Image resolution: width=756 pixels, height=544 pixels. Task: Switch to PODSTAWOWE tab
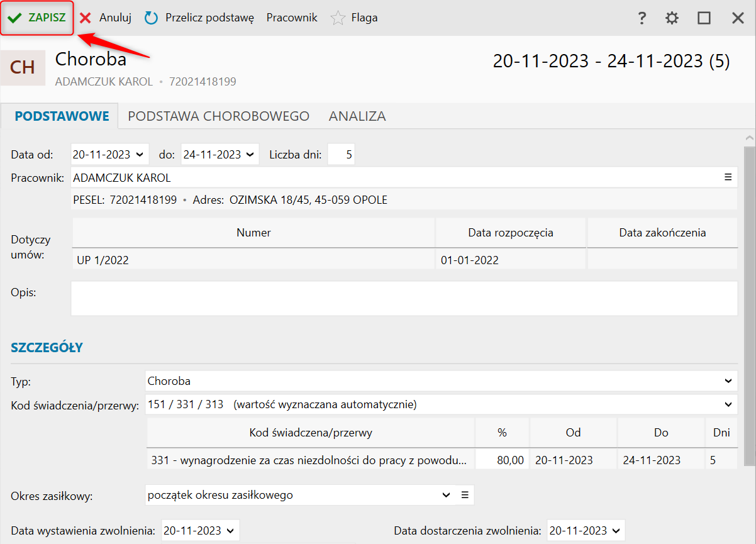(x=62, y=116)
